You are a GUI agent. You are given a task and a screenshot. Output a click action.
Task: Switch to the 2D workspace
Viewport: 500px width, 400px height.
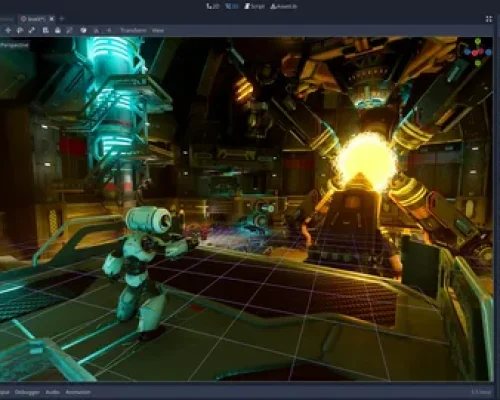point(213,6)
